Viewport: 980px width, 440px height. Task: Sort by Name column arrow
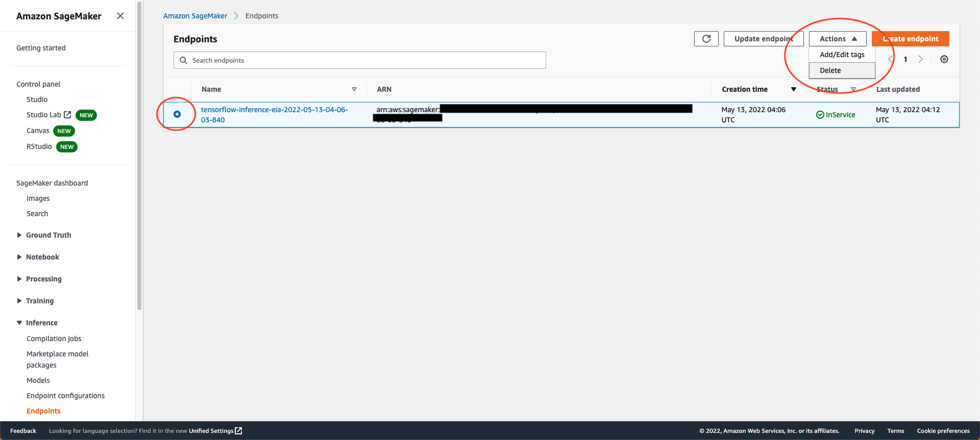tap(354, 89)
